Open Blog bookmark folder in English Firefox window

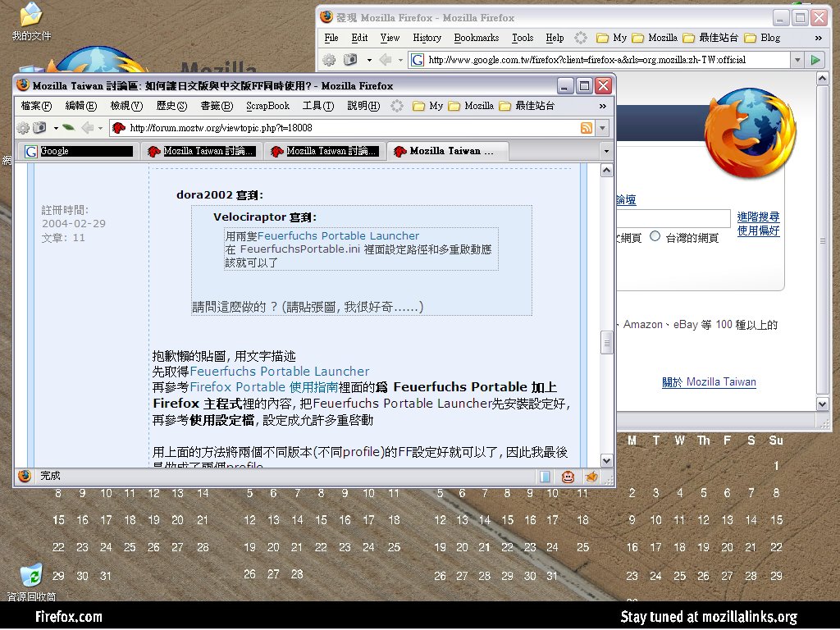click(763, 38)
